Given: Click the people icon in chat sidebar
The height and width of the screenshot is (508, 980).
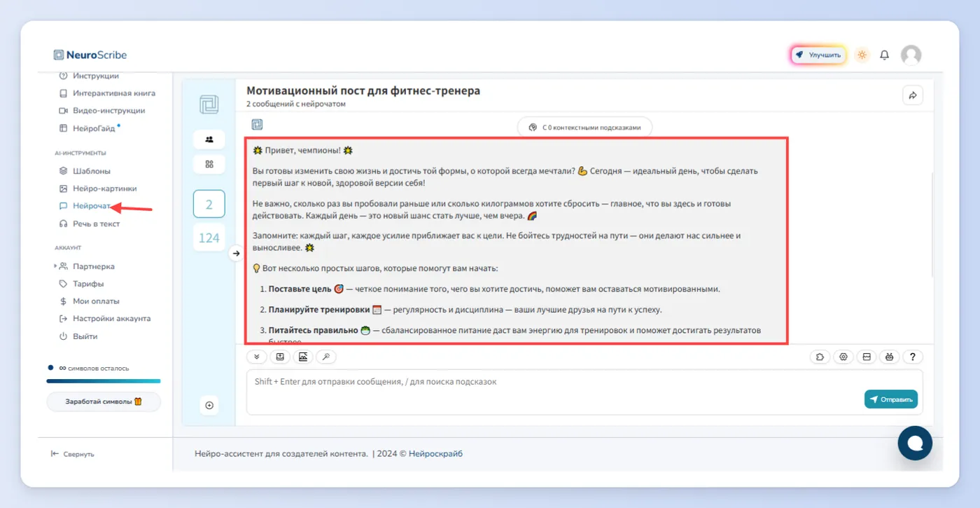Looking at the screenshot, I should point(209,139).
